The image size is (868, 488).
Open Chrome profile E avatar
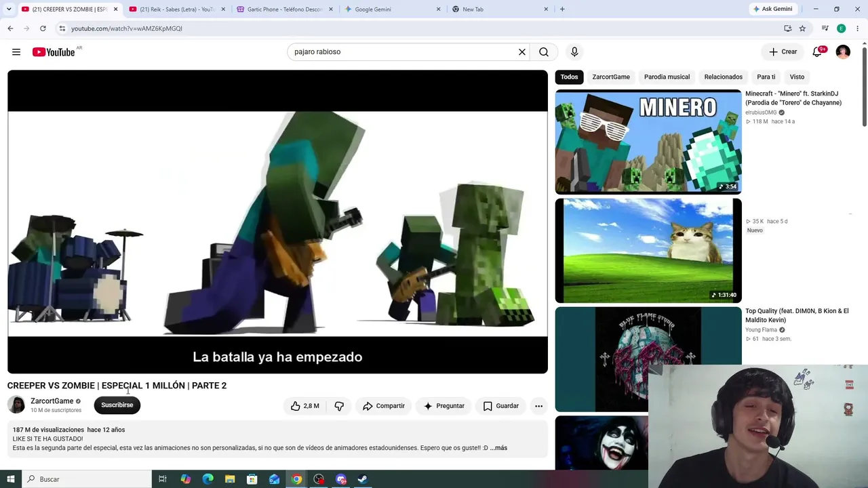[x=841, y=28]
